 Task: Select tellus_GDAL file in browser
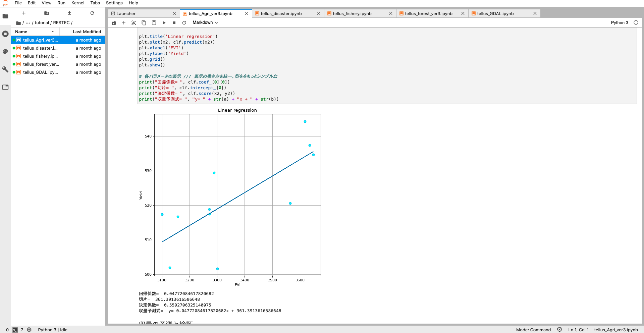[x=58, y=72]
